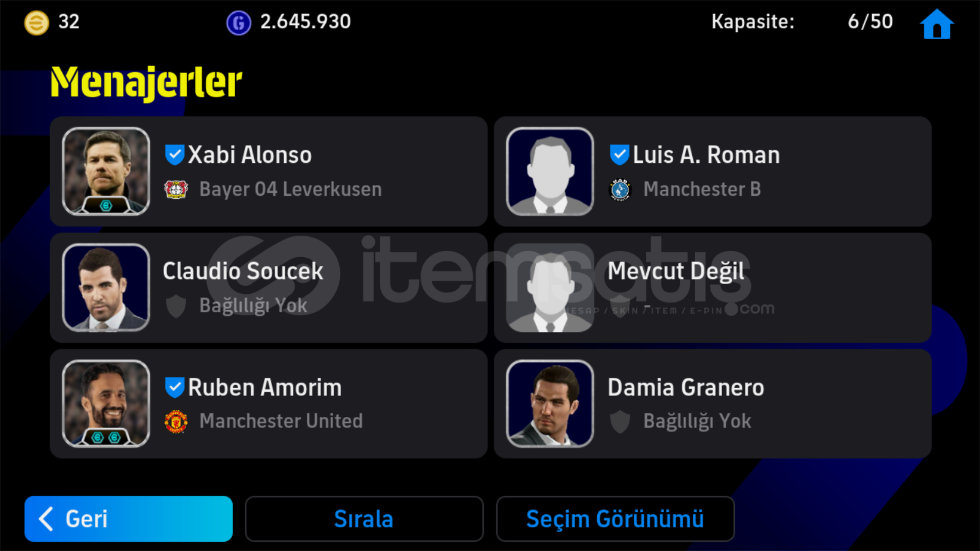Tap the gold eFootball coin icon
This screenshot has height=551, width=980.
(x=37, y=23)
